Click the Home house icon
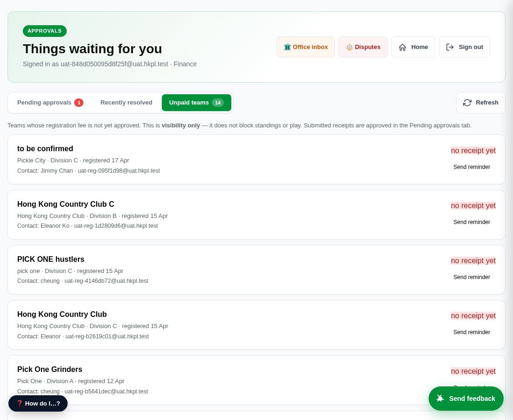The image size is (513, 420). [402, 47]
